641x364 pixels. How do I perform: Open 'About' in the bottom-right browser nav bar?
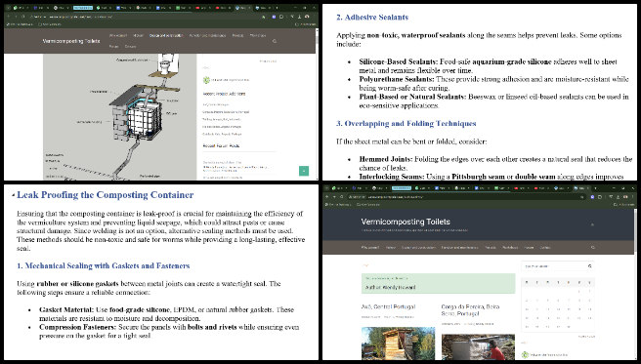pos(391,247)
